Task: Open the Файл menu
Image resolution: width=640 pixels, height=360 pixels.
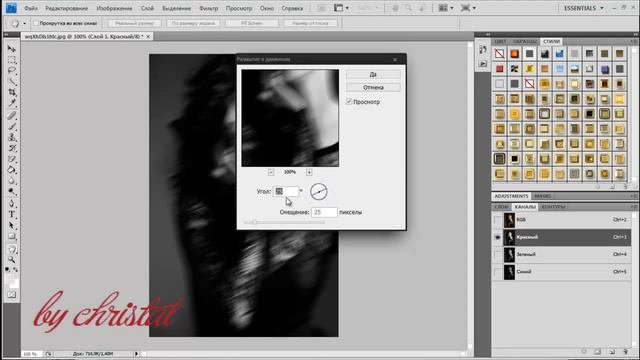Action: (31, 8)
